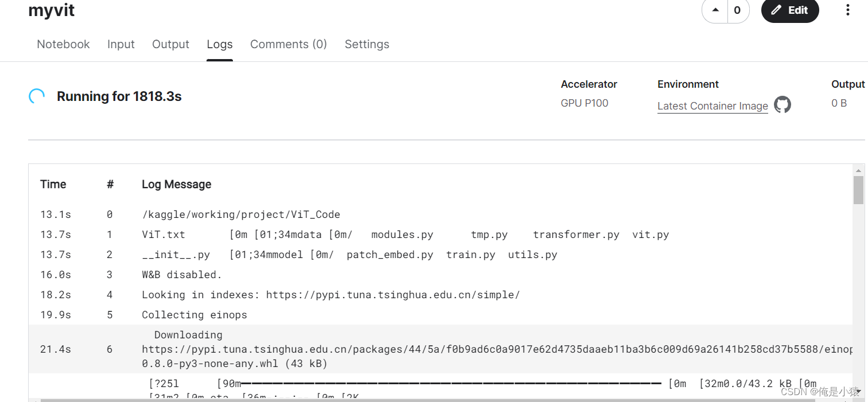Click the scrollbar up arrow on the log panel
868x402 pixels.
click(859, 170)
